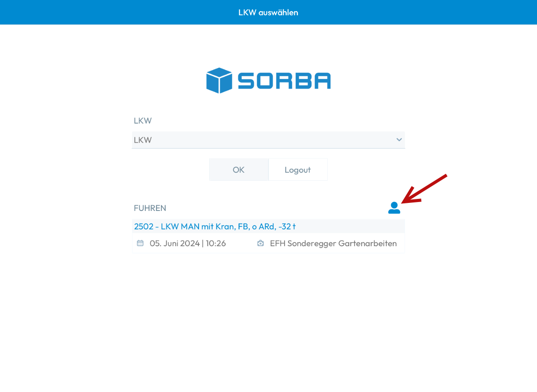Click the blue user icon beside FUHREN

[394, 208]
